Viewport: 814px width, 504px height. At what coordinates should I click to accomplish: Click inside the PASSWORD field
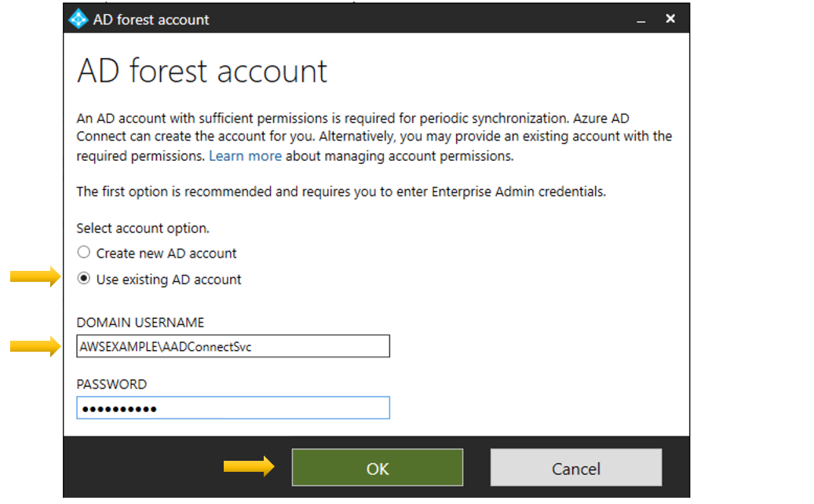[x=233, y=407]
